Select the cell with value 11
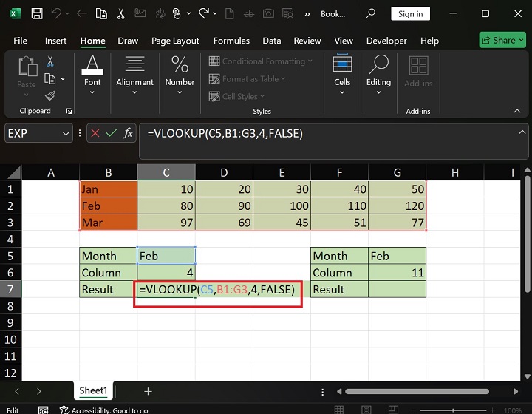Image resolution: width=532 pixels, height=414 pixels. tap(398, 273)
